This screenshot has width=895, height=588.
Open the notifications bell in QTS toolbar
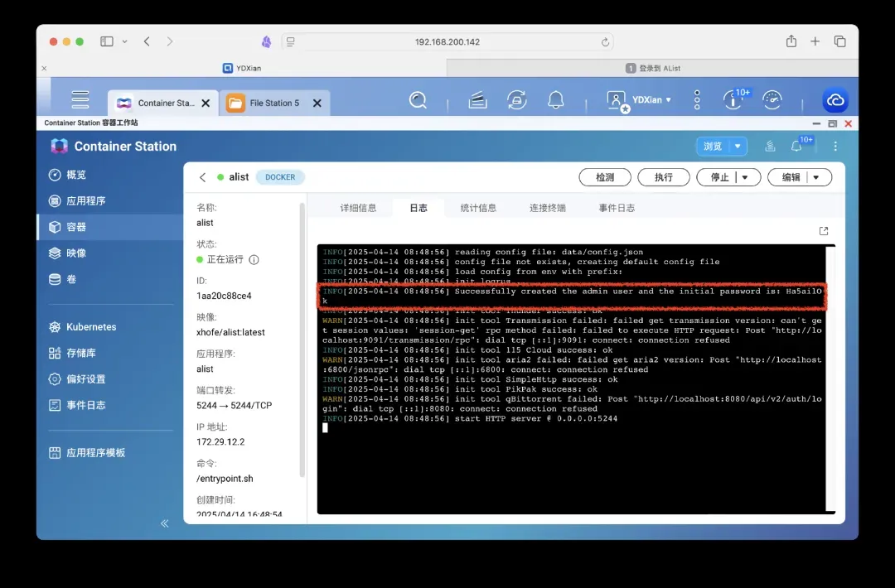(556, 100)
